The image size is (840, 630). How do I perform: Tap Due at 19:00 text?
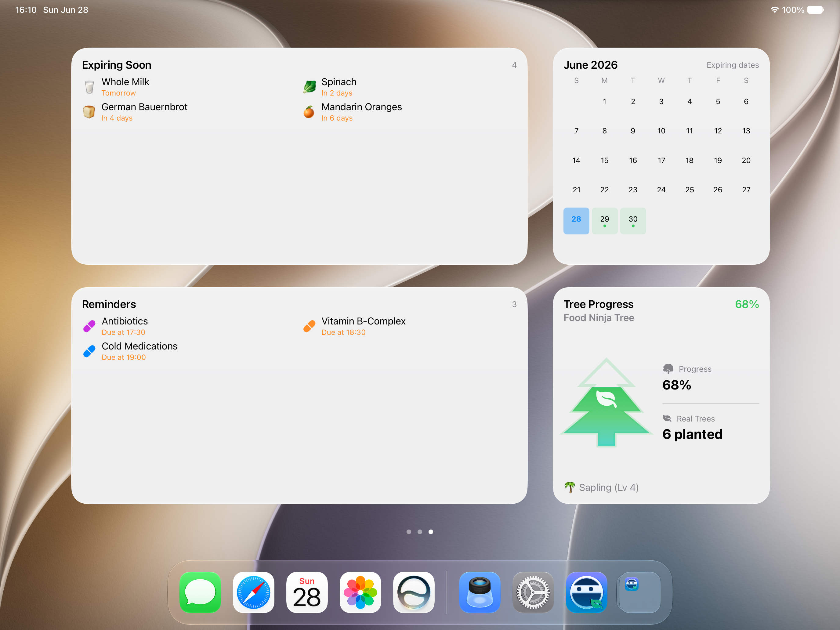coord(123,357)
